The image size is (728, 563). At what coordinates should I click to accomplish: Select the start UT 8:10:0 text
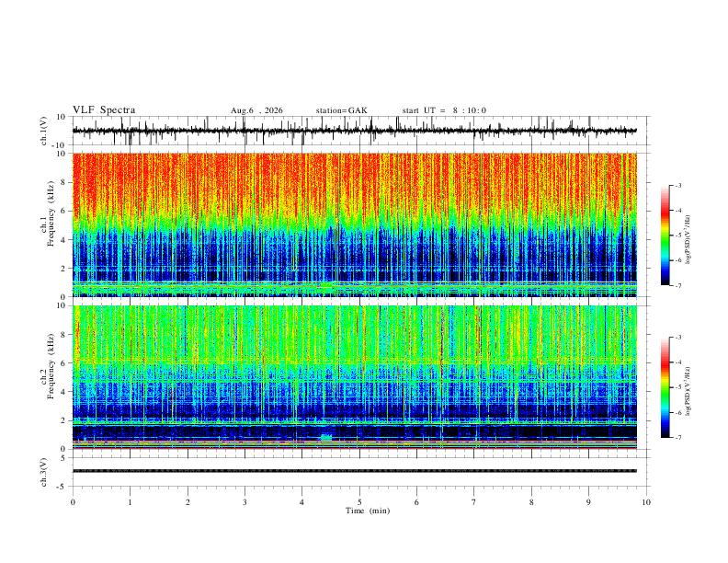click(x=444, y=110)
